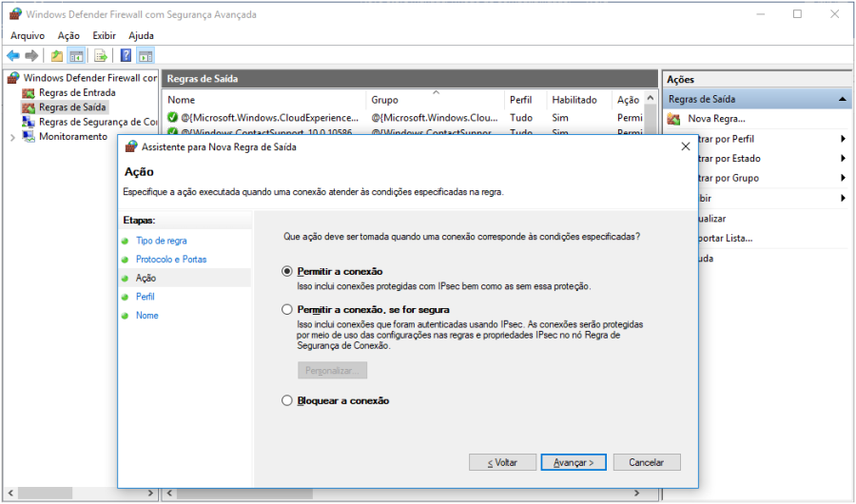Sort by the Nome column header
Image resolution: width=856 pixels, height=504 pixels.
click(264, 100)
